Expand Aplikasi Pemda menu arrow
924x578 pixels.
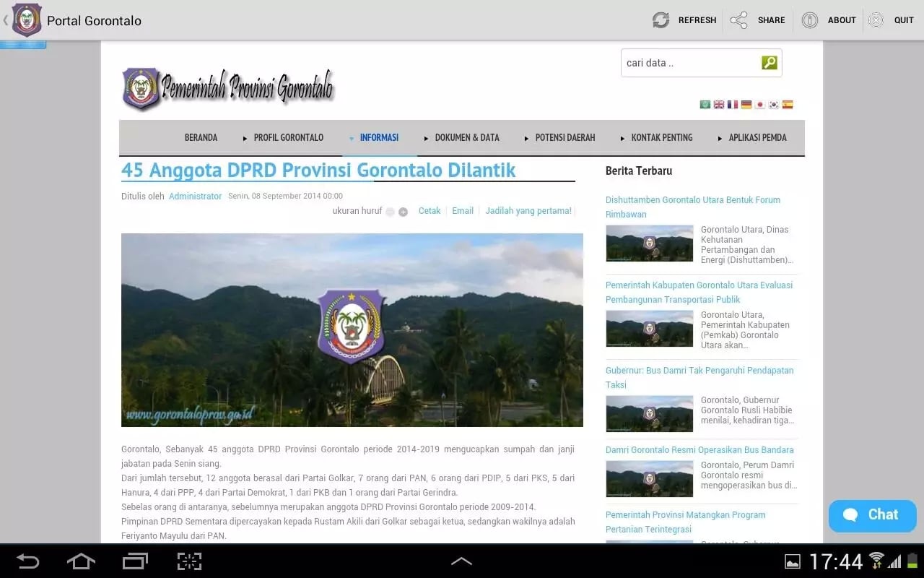point(720,138)
